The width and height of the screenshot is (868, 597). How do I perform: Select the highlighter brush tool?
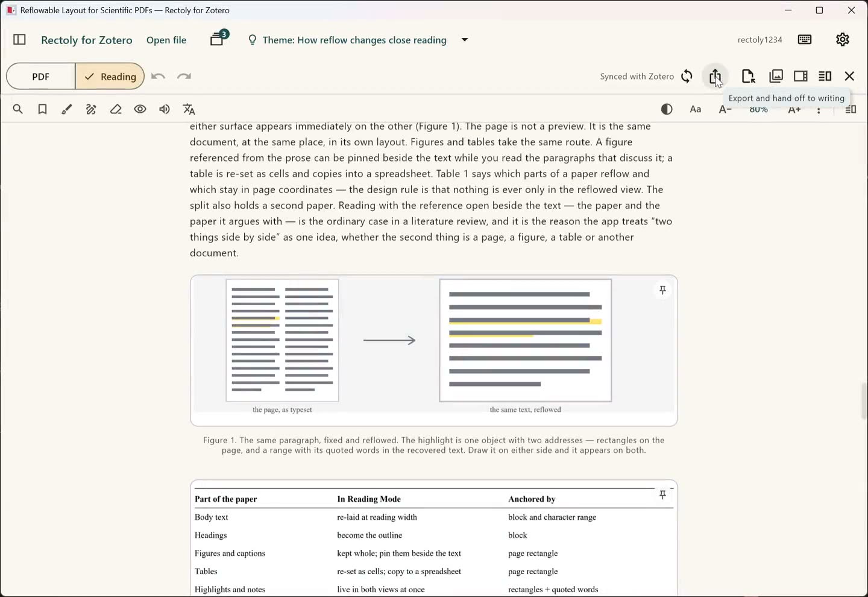pos(67,109)
